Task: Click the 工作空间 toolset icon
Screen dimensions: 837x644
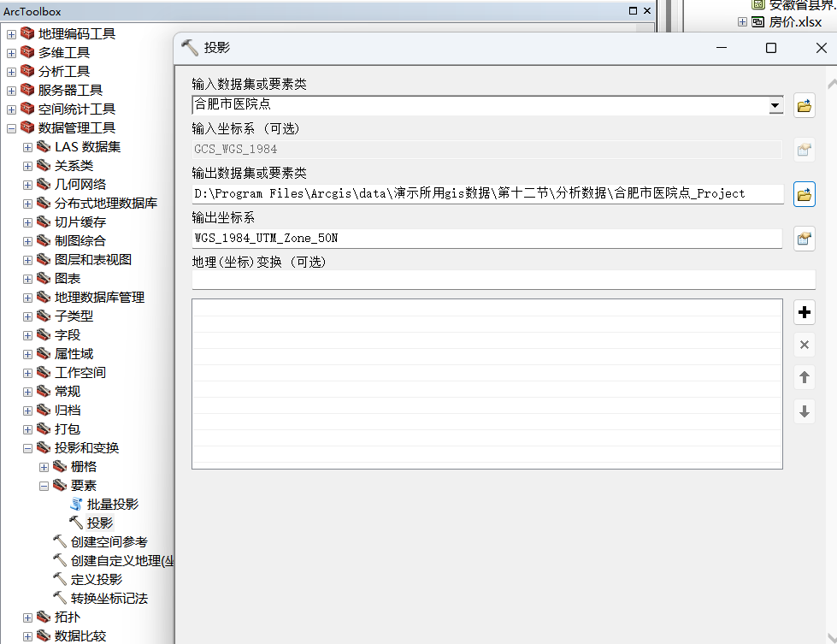Action: 44,372
